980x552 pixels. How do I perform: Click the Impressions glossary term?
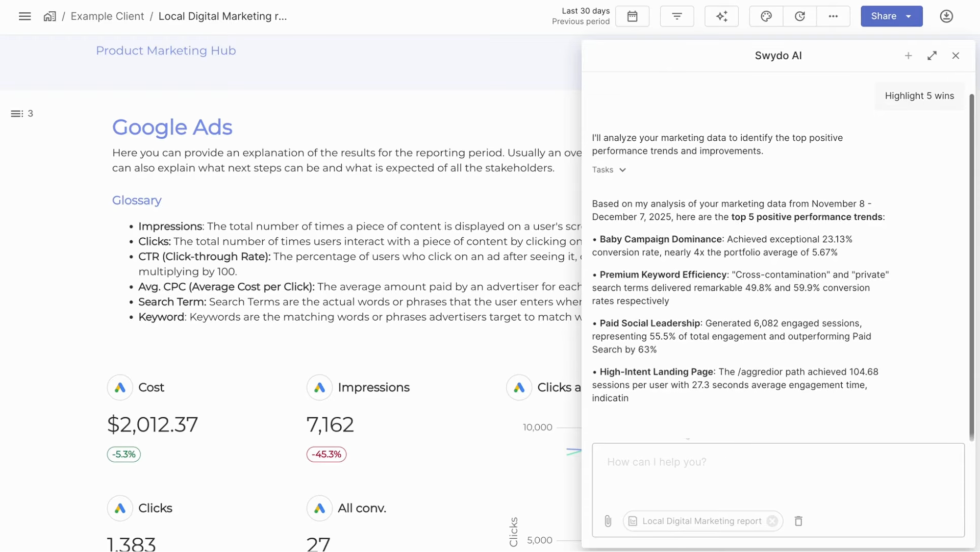pyautogui.click(x=170, y=226)
